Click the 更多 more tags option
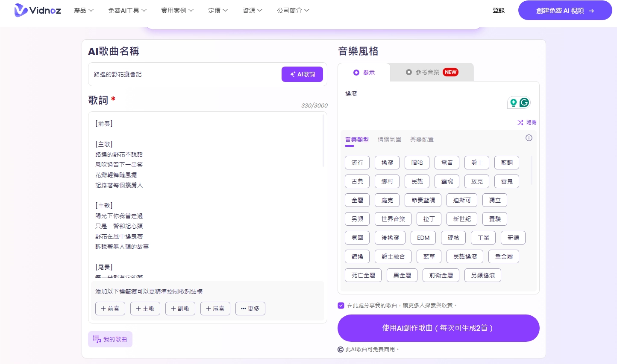Viewport: 617px width, 364px height. (250, 309)
